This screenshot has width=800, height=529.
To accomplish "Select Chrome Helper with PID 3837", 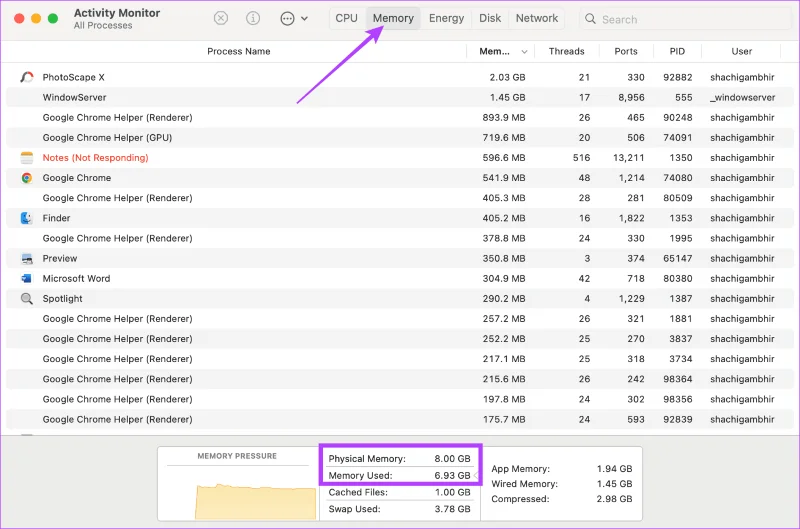I will (x=400, y=339).
